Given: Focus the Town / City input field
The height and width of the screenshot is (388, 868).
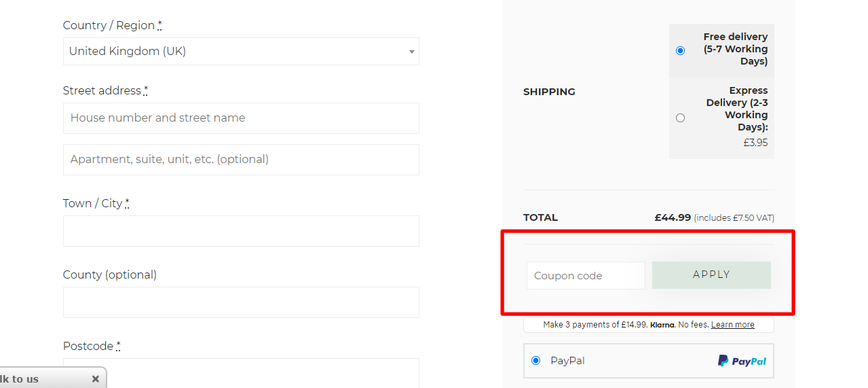Looking at the screenshot, I should click(241, 231).
